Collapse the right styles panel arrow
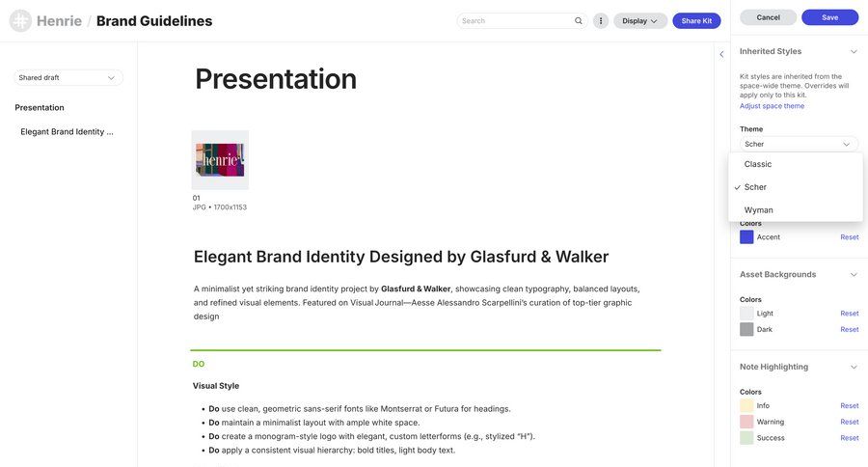Screen dimensions: 868x467 [x=721, y=54]
